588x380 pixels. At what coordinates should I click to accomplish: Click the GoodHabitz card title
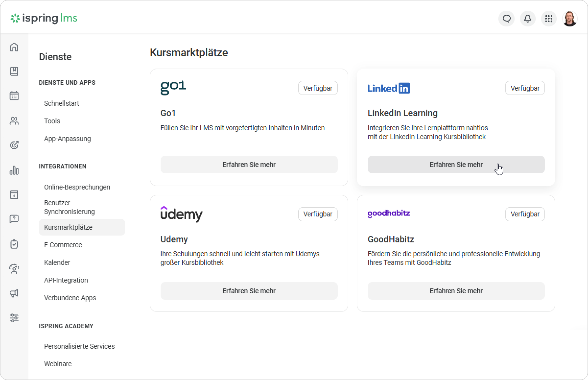391,239
